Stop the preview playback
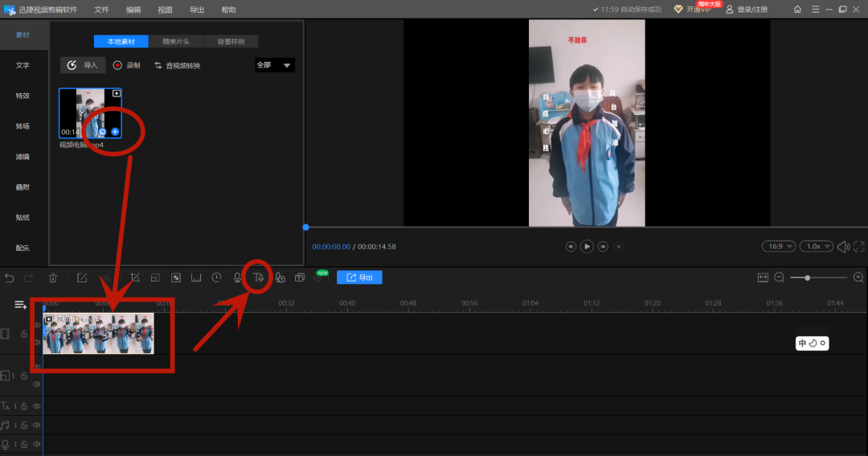The height and width of the screenshot is (456, 868). pyautogui.click(x=619, y=247)
